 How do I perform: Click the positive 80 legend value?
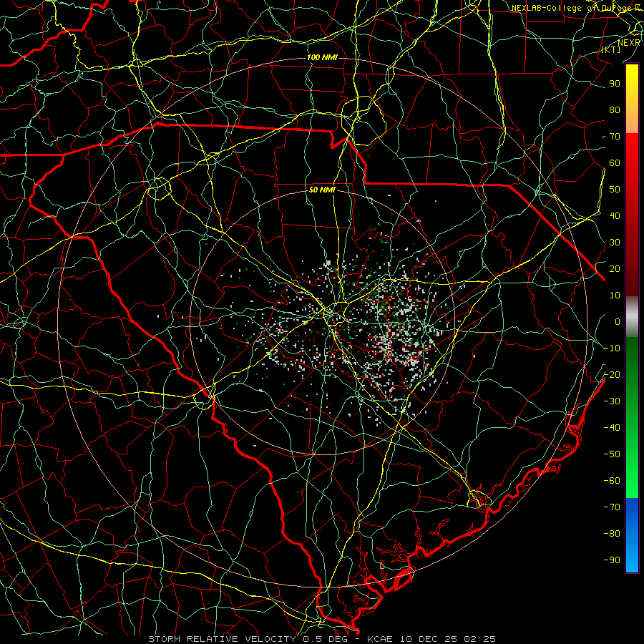tap(615, 110)
